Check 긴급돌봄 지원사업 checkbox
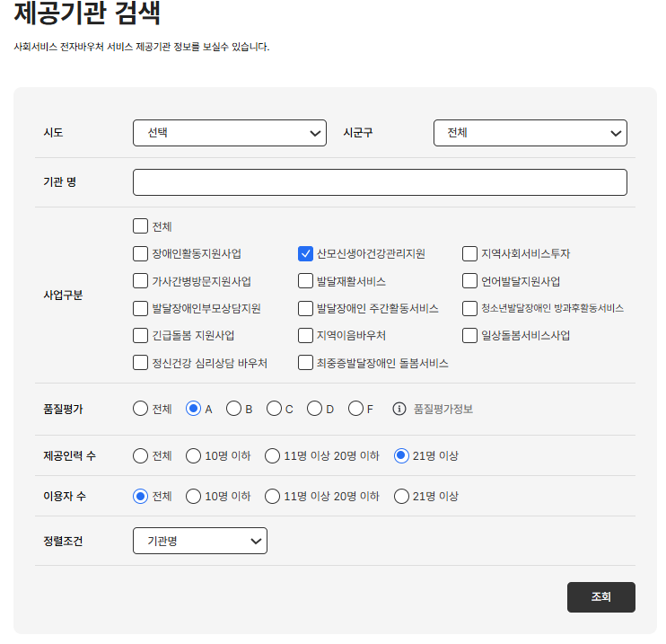666x644 pixels. 140,335
